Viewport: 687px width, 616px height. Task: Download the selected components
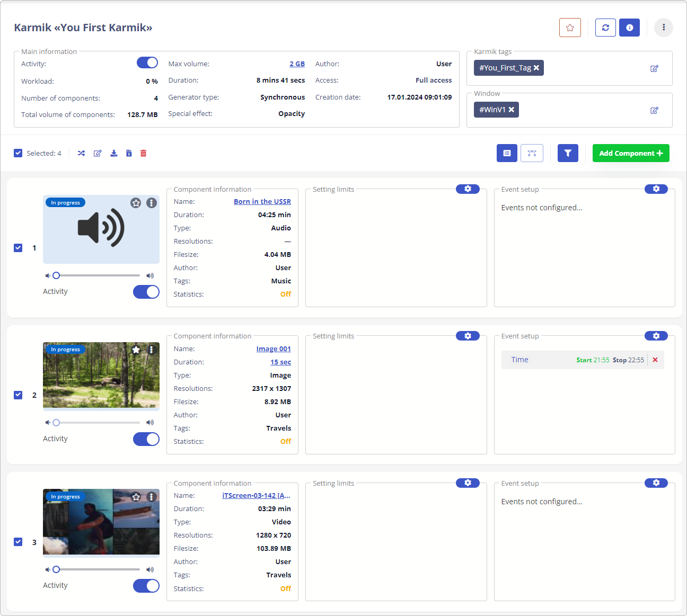click(x=113, y=153)
